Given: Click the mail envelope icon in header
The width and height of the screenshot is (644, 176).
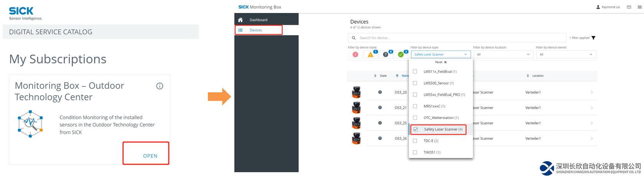Looking at the screenshot, I should click(629, 7).
